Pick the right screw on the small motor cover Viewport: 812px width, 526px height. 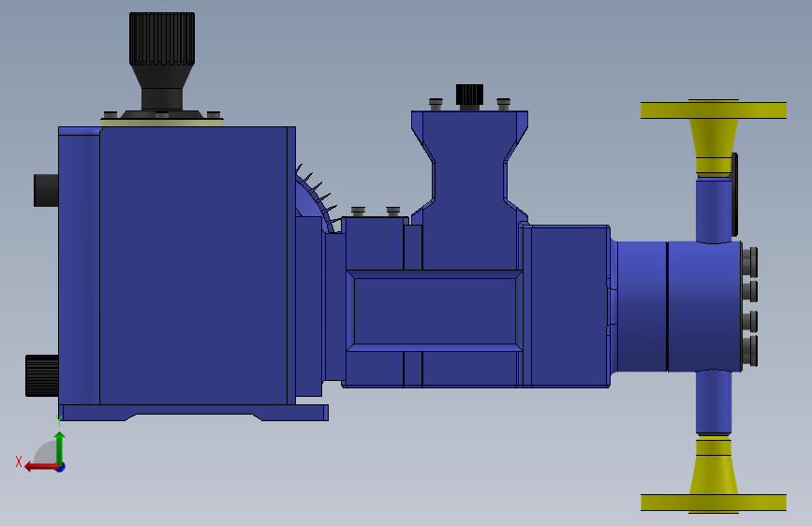[x=393, y=212]
